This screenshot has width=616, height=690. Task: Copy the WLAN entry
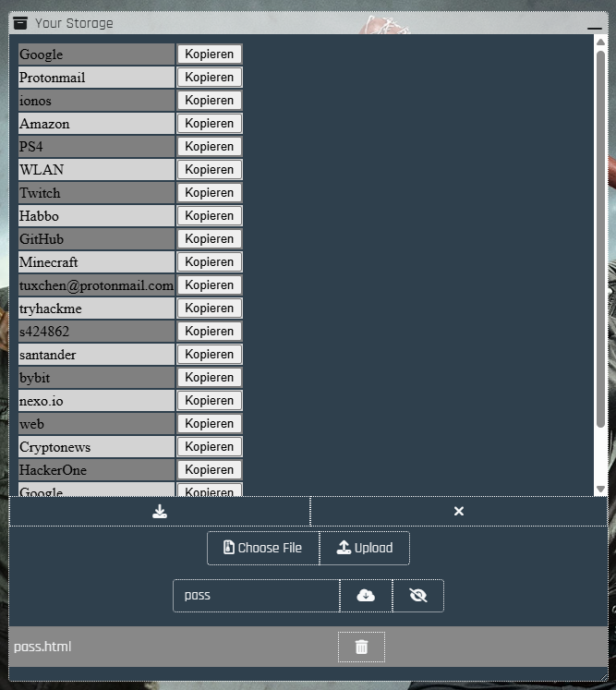[x=210, y=169]
